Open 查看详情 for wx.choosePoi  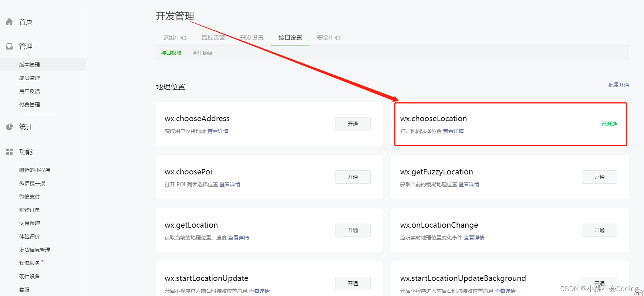tap(230, 184)
